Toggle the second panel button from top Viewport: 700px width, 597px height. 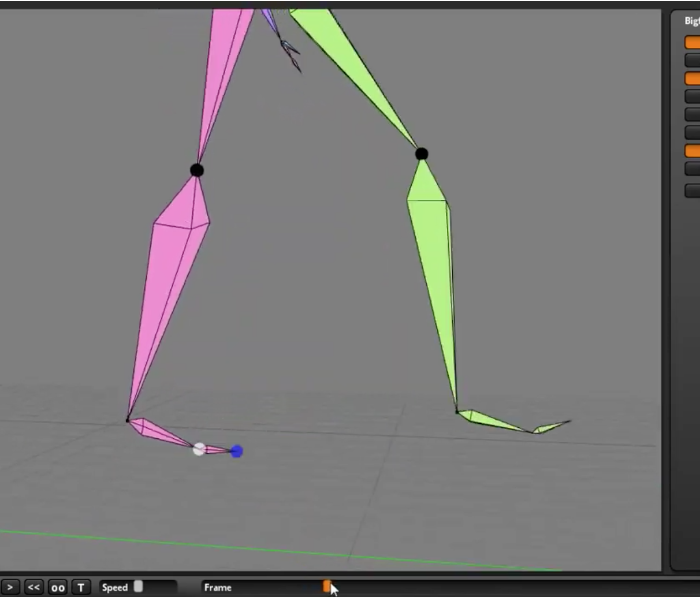(x=692, y=60)
